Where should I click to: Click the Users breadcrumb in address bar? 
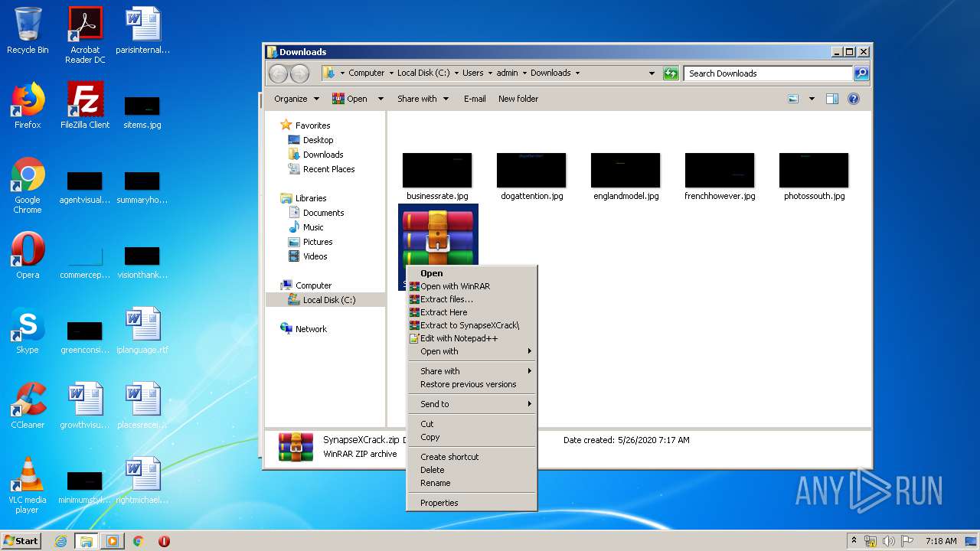tap(472, 73)
